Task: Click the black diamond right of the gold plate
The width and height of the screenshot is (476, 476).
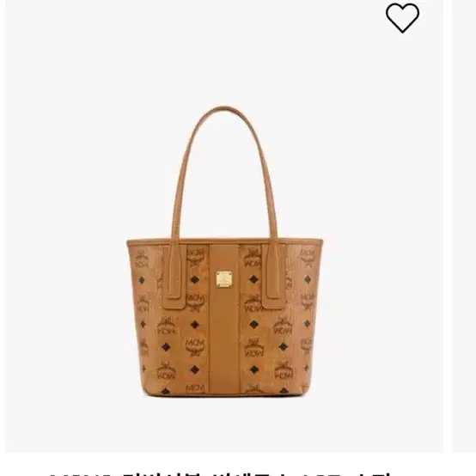Action: coord(253,279)
